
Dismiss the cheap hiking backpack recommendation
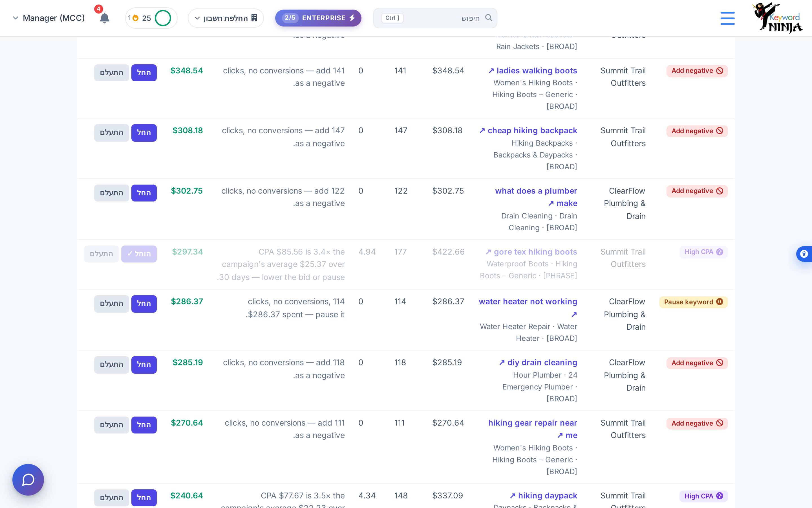pos(111,133)
